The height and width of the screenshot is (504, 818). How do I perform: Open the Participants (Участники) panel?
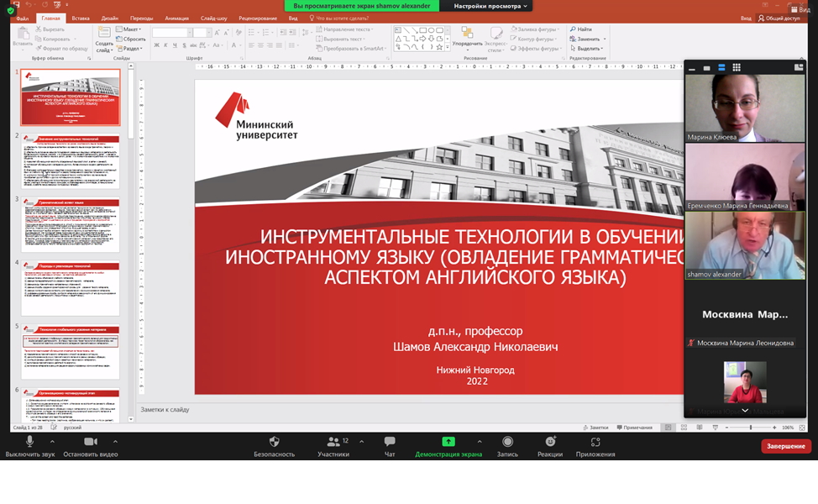(333, 447)
